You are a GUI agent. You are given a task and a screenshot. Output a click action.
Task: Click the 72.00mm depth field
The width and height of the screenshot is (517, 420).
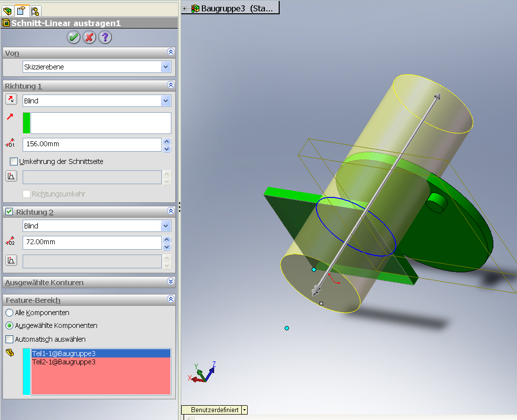93,242
